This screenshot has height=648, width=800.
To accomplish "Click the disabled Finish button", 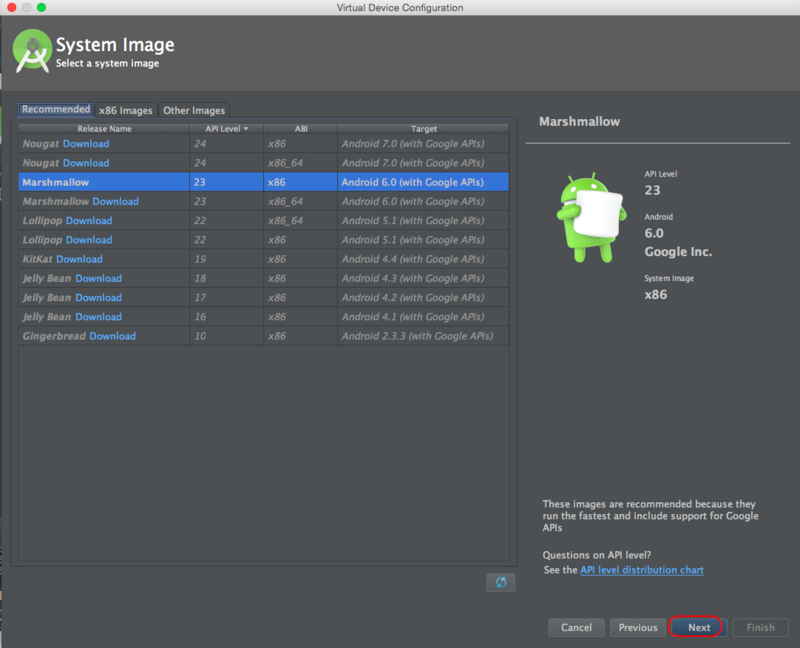I will click(x=761, y=628).
